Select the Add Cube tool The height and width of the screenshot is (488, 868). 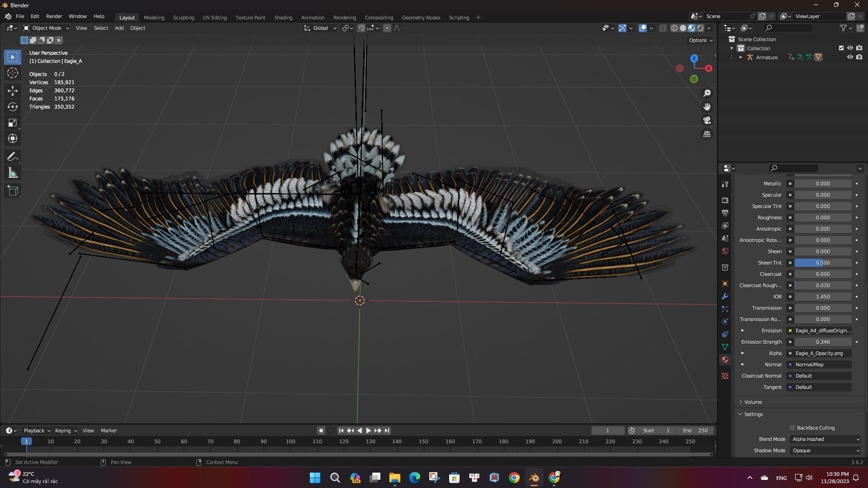click(13, 191)
